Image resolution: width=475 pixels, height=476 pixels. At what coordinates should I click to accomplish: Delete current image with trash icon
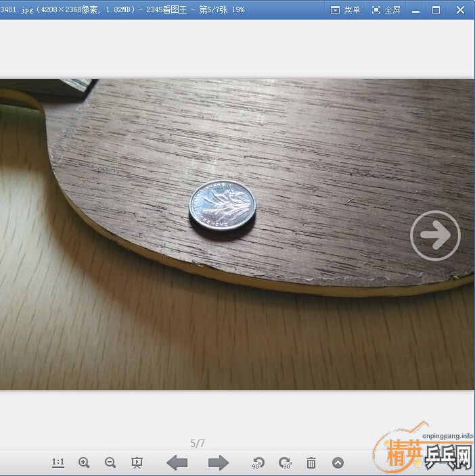pyautogui.click(x=311, y=462)
